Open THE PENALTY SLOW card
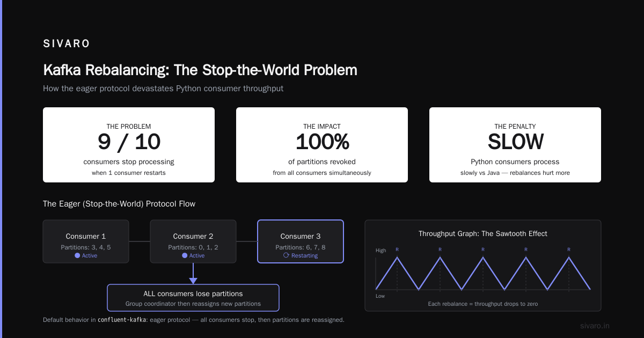The height and width of the screenshot is (338, 644). click(515, 145)
